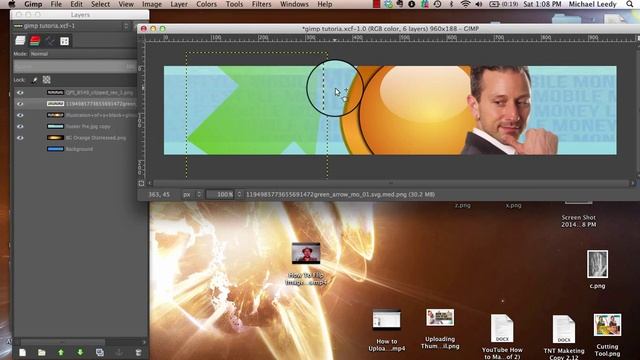Create a new layer group folder icon

click(x=42, y=352)
